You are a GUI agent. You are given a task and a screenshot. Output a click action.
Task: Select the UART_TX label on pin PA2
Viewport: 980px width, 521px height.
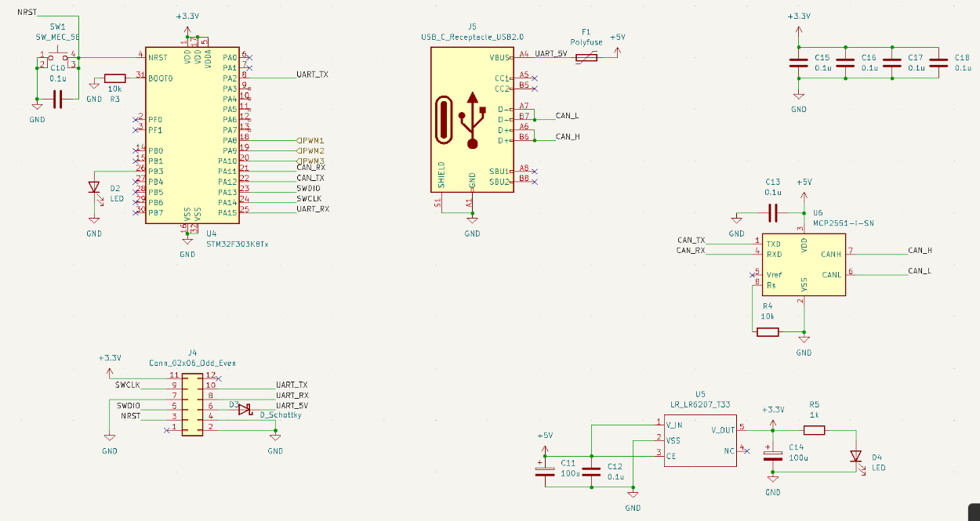click(312, 74)
